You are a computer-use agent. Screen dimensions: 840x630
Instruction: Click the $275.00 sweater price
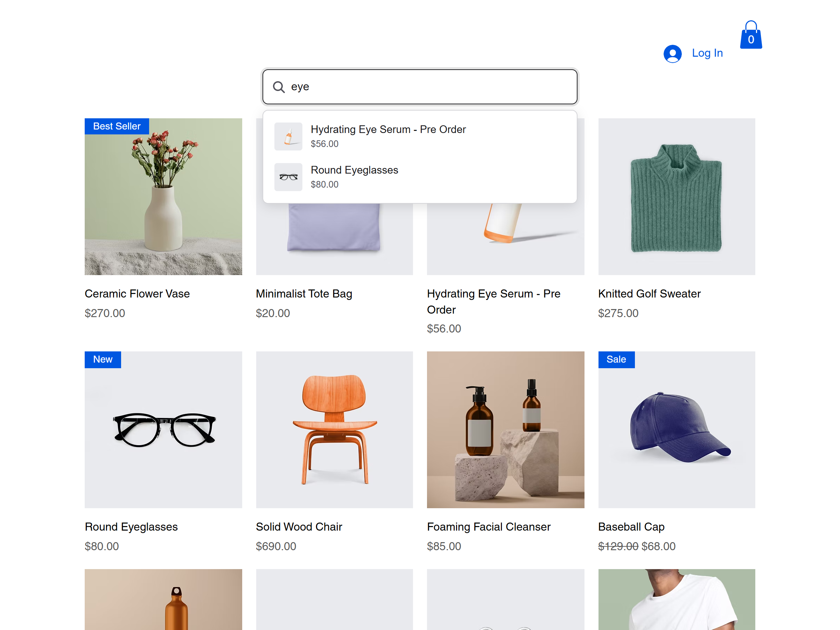point(618,313)
